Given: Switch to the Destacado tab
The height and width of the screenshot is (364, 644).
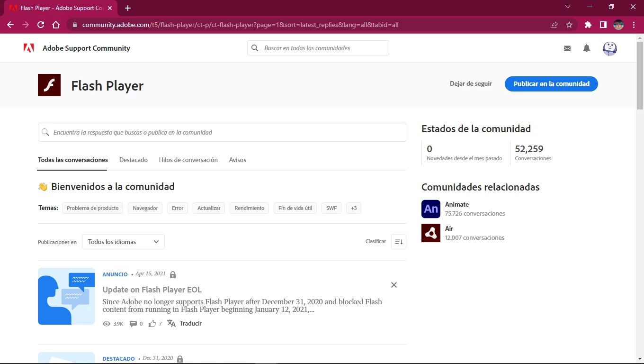Looking at the screenshot, I should [134, 160].
